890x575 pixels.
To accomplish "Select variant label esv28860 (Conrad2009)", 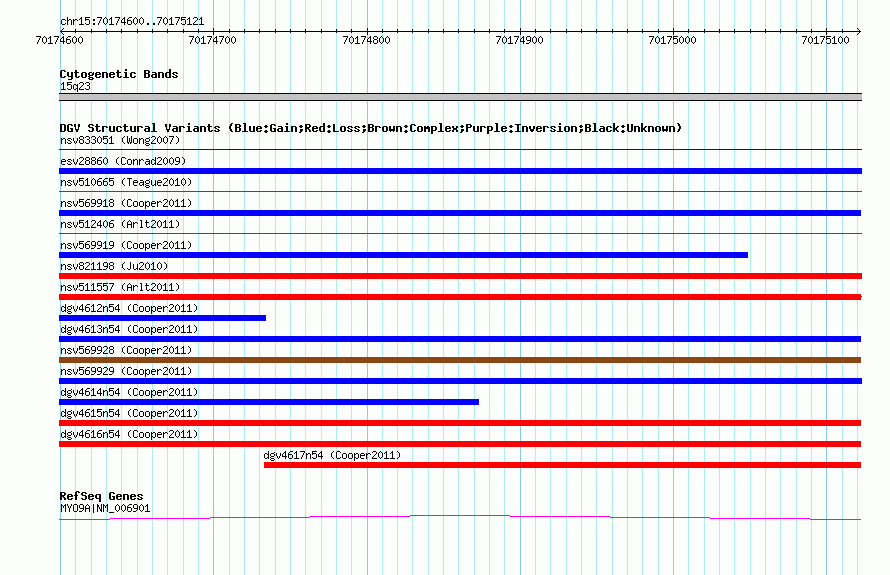I will [x=123, y=161].
